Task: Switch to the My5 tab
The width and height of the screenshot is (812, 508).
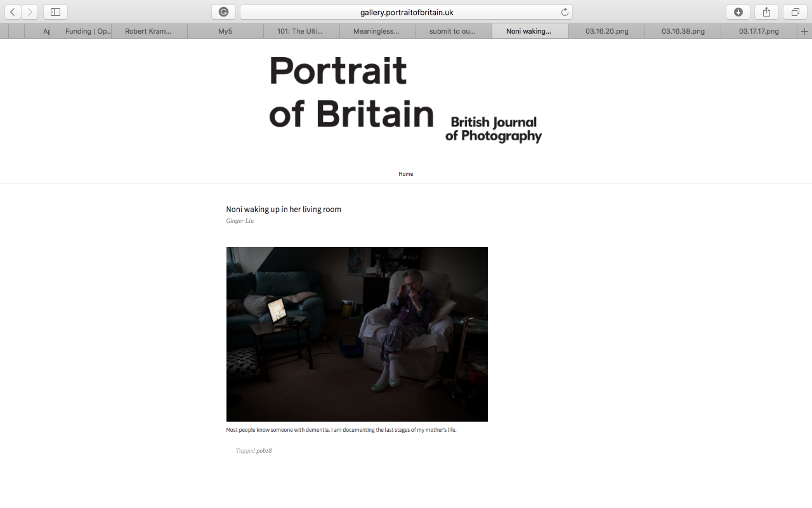Action: coord(225,31)
